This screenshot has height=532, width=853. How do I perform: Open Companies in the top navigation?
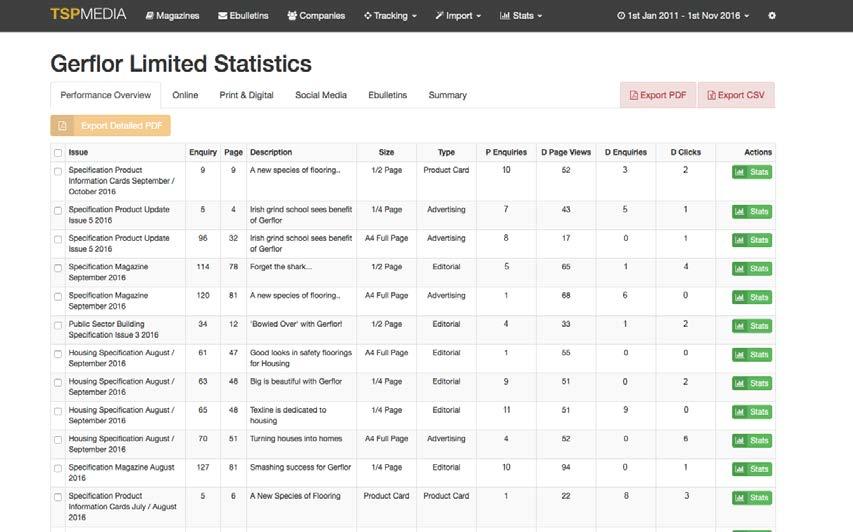click(x=316, y=16)
